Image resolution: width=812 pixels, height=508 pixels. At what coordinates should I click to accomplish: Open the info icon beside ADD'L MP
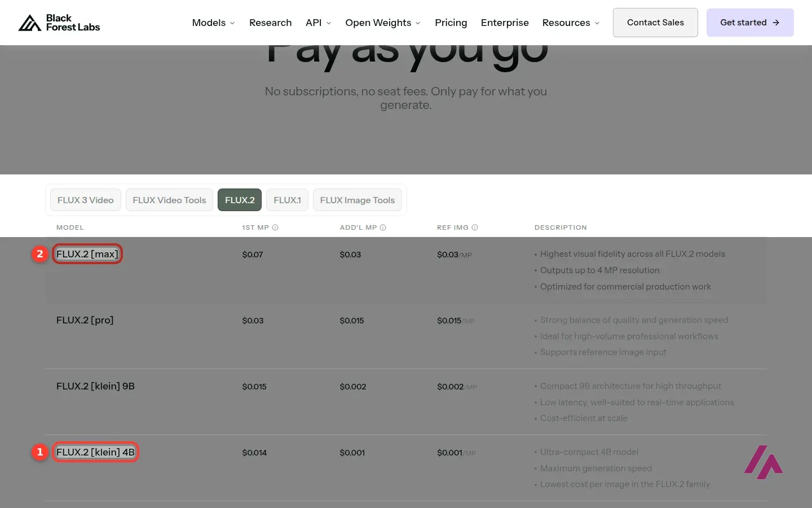tap(383, 227)
